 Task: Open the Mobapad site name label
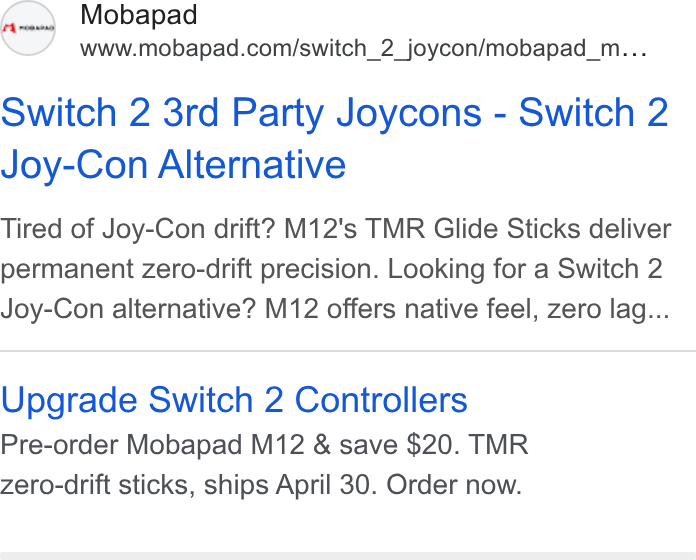pos(138,15)
